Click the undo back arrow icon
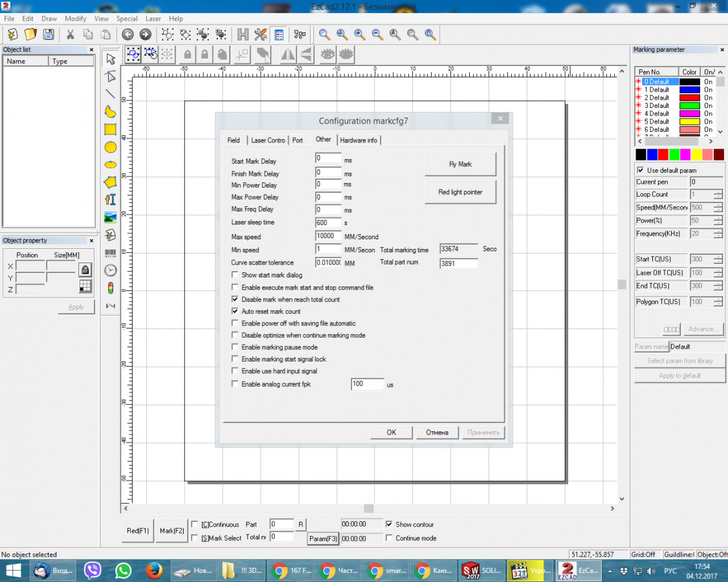The width and height of the screenshot is (728, 582). tap(127, 34)
